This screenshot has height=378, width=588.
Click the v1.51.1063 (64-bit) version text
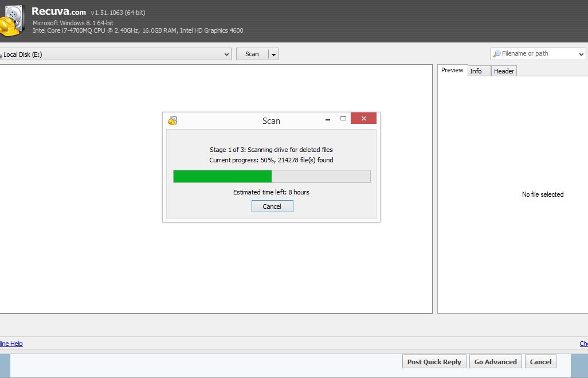[x=117, y=13]
